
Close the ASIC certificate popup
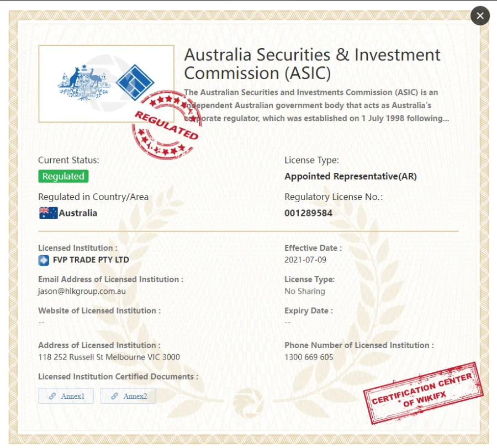pyautogui.click(x=480, y=15)
